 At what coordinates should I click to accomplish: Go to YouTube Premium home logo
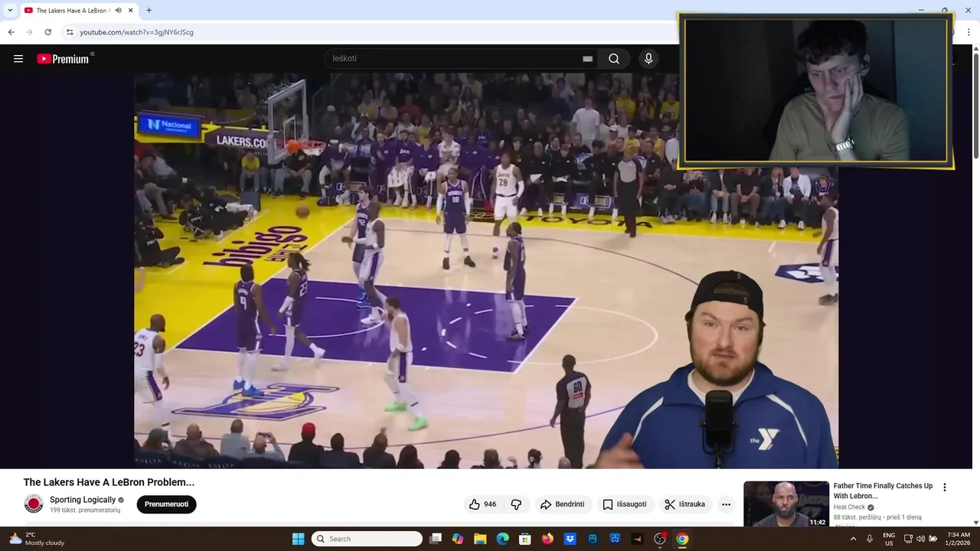click(64, 59)
